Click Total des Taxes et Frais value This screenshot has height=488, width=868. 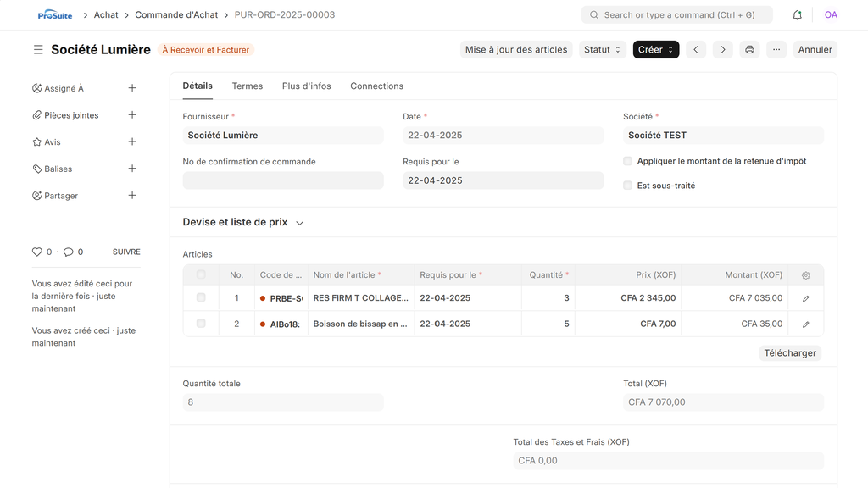pyautogui.click(x=669, y=460)
